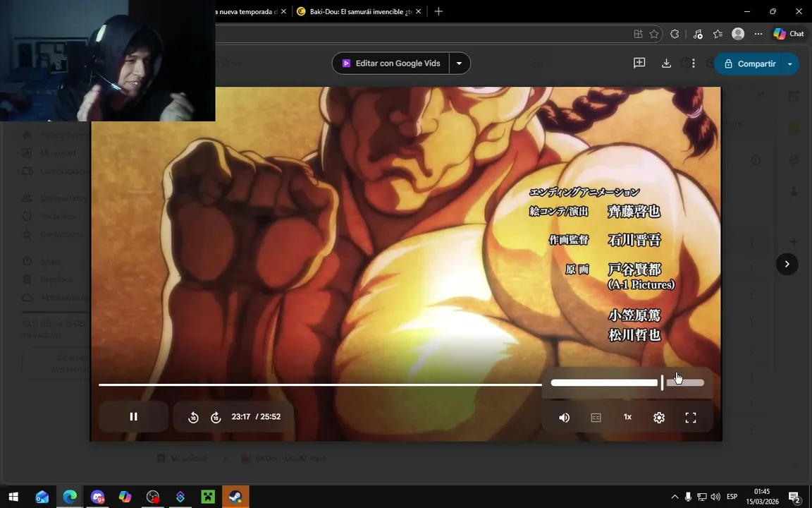Open the add-ons plus icon in Drive side panel
The height and width of the screenshot is (508, 812).
(794, 241)
